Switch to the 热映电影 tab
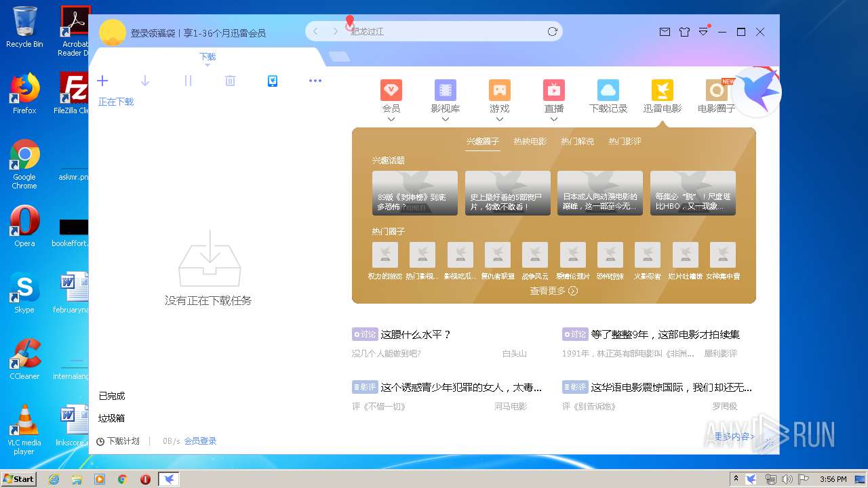This screenshot has height=488, width=868. click(x=530, y=142)
